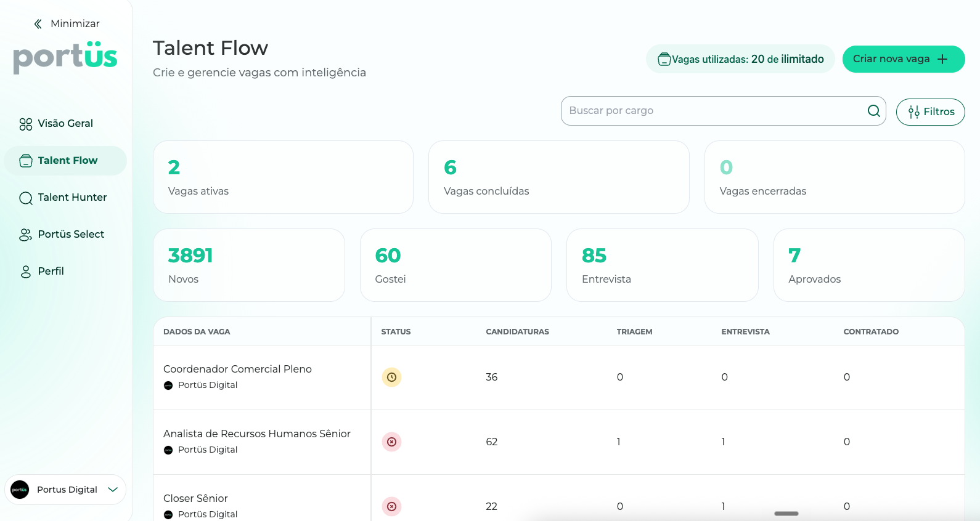This screenshot has height=521, width=980.
Task: Click the 60 Gostei card
Action: click(x=455, y=265)
